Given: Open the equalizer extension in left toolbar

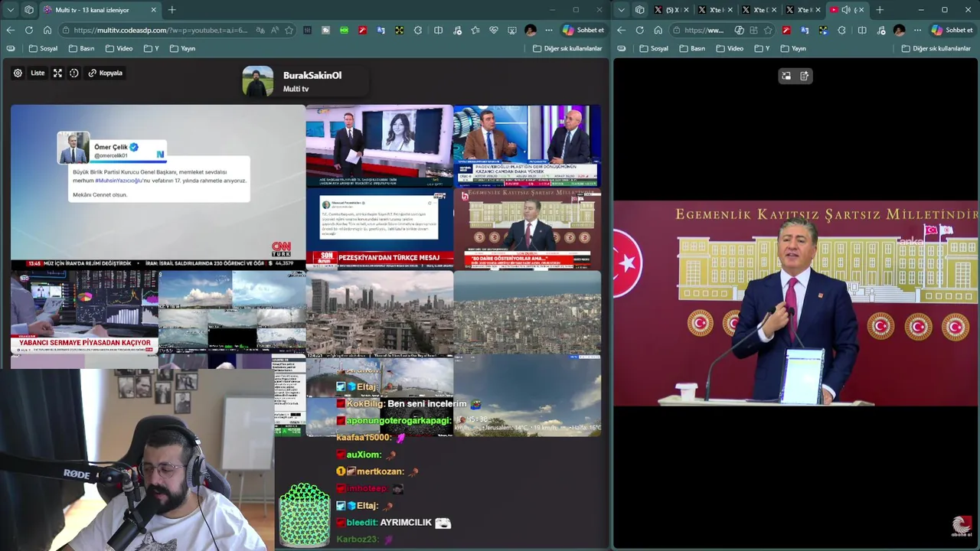Looking at the screenshot, I should [x=308, y=30].
